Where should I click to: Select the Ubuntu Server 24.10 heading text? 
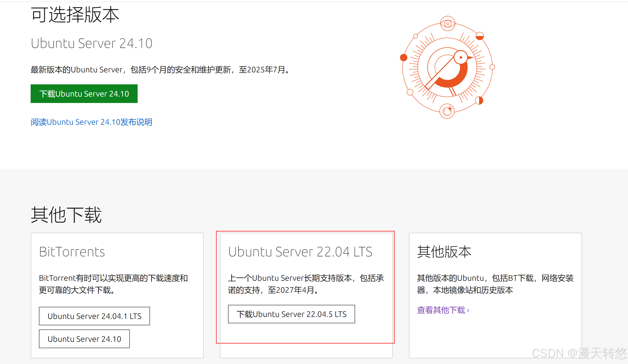(91, 43)
